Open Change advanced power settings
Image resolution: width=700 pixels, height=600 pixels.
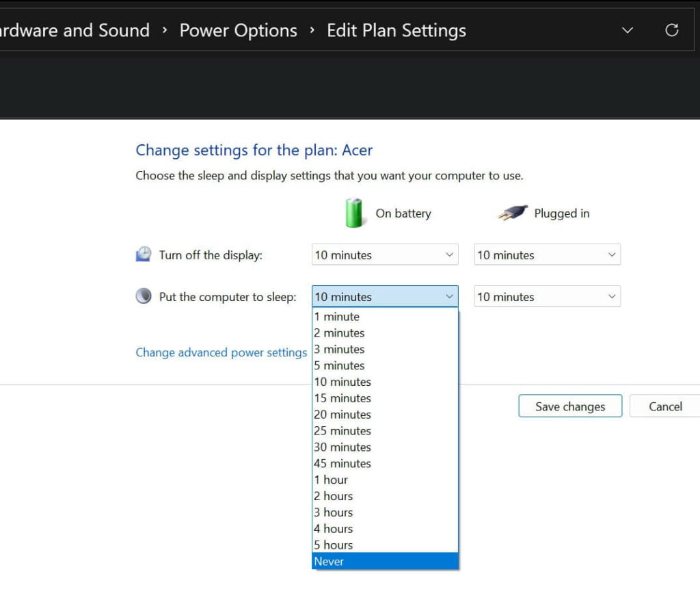tap(220, 352)
